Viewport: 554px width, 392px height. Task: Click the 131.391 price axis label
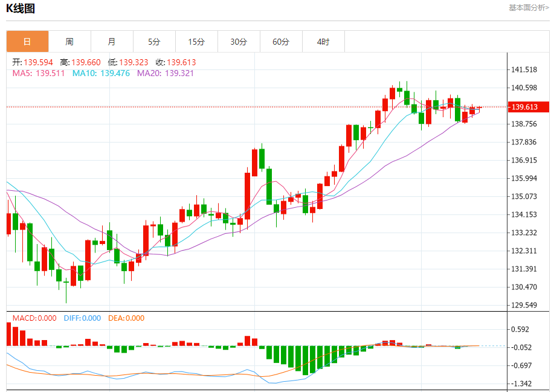pyautogui.click(x=524, y=269)
